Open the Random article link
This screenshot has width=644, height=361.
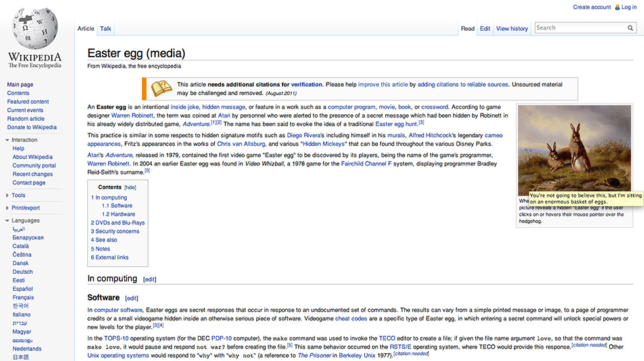pyautogui.click(x=26, y=119)
